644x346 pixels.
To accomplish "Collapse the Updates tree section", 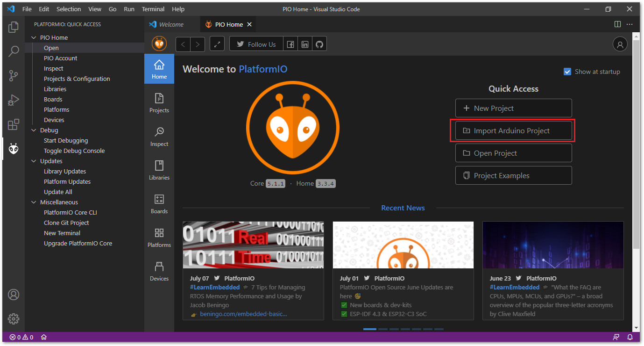I will [x=33, y=161].
